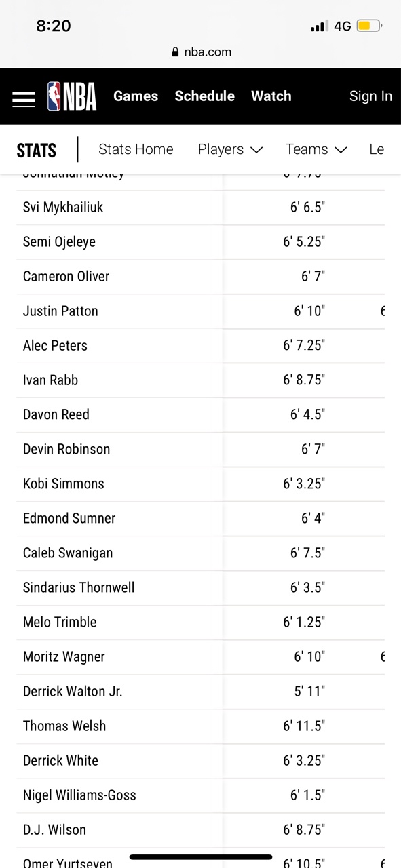Expand the Players dropdown
The width and height of the screenshot is (401, 868).
click(230, 149)
